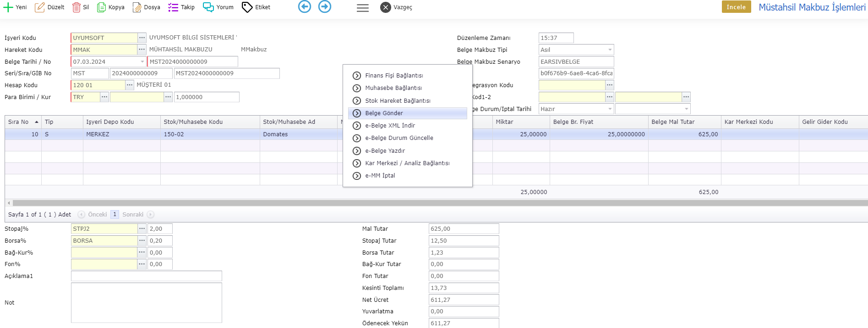Open the Takip tracking list icon
The height and width of the screenshot is (328, 868).
173,7
